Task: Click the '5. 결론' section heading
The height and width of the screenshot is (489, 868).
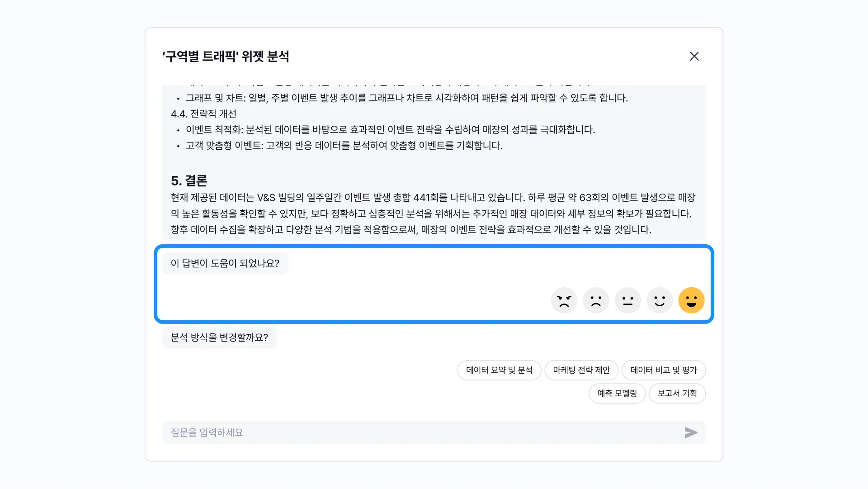Action: 189,181
